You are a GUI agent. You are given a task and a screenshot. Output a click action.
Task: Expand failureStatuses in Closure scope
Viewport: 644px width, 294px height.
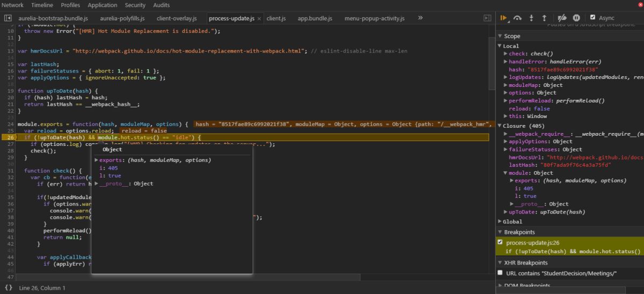pyautogui.click(x=506, y=150)
